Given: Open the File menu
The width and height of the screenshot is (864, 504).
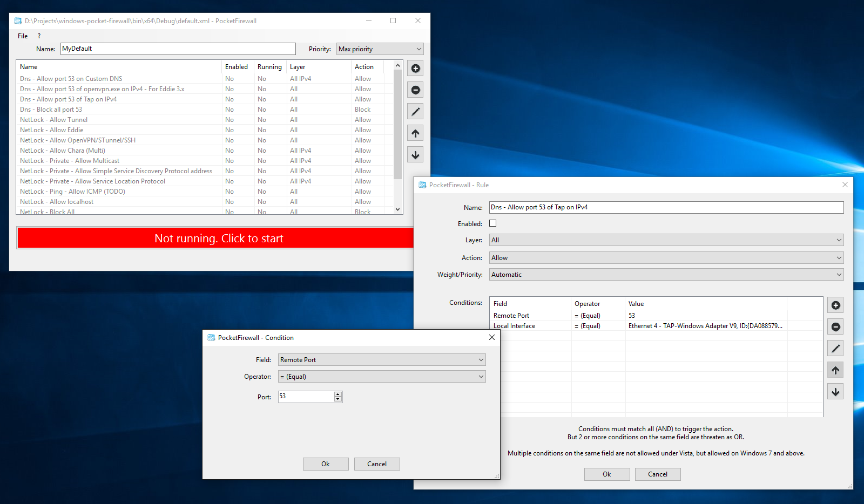Looking at the screenshot, I should 23,36.
